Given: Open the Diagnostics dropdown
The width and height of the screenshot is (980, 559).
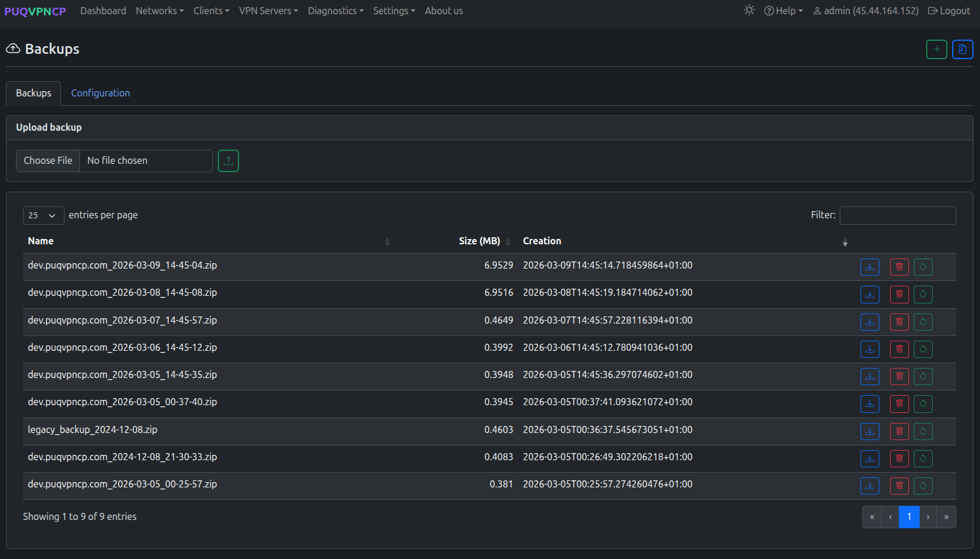Looking at the screenshot, I should coord(336,11).
